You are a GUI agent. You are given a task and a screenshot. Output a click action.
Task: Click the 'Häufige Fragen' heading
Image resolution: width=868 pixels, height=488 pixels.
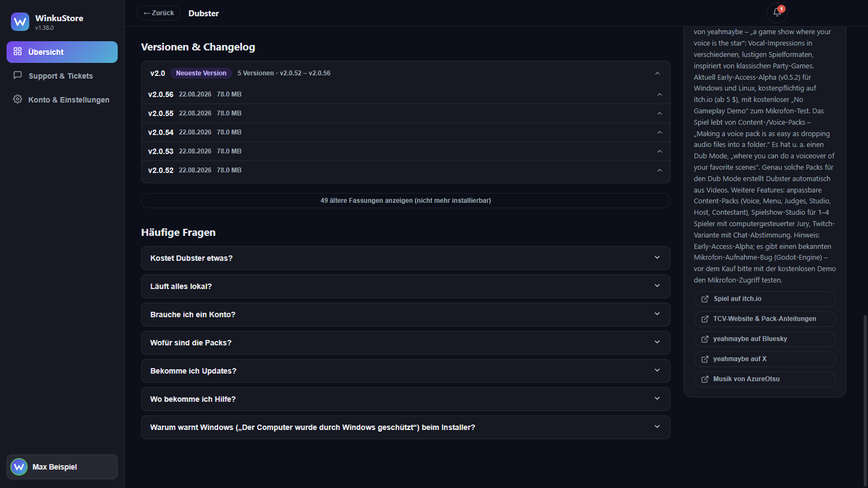coord(178,233)
